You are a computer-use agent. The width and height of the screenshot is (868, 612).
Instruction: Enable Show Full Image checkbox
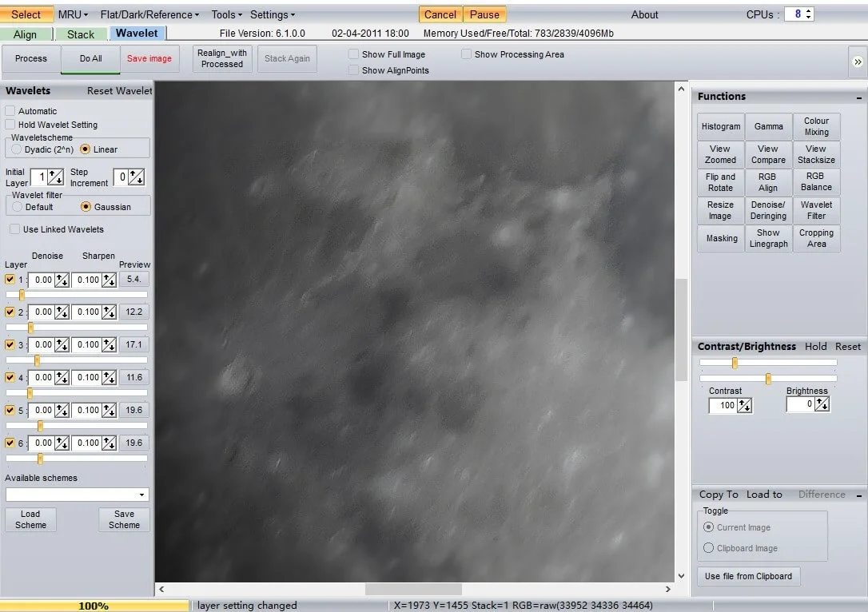pyautogui.click(x=353, y=54)
